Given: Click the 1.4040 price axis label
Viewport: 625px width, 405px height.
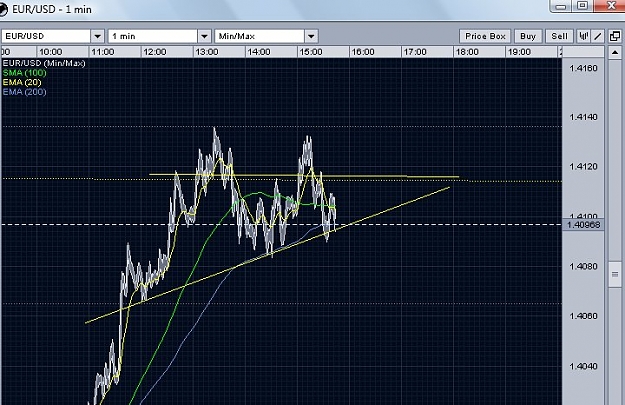Looking at the screenshot, I should coord(584,366).
